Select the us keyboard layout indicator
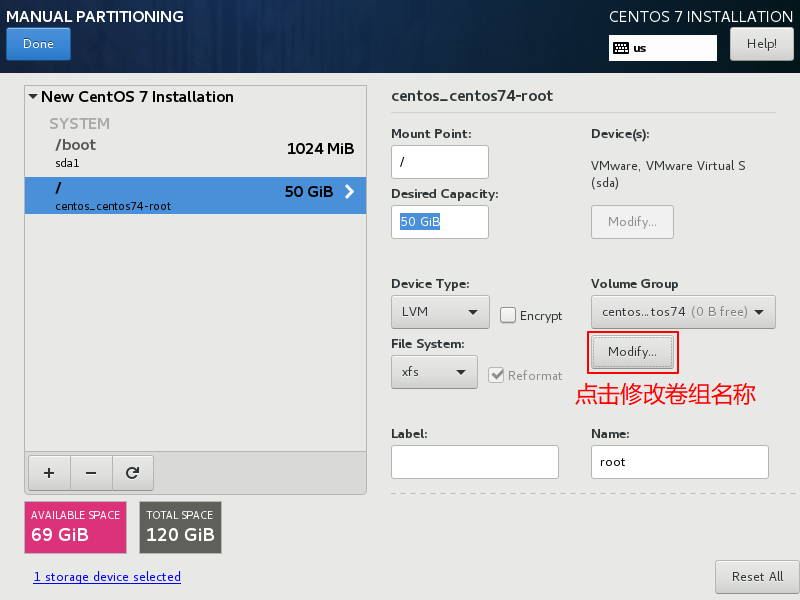 click(x=662, y=48)
